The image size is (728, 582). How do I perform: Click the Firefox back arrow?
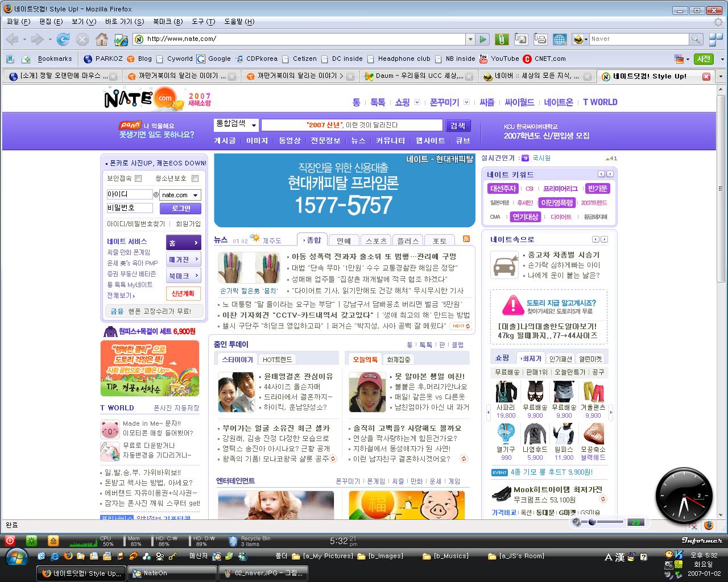point(12,39)
